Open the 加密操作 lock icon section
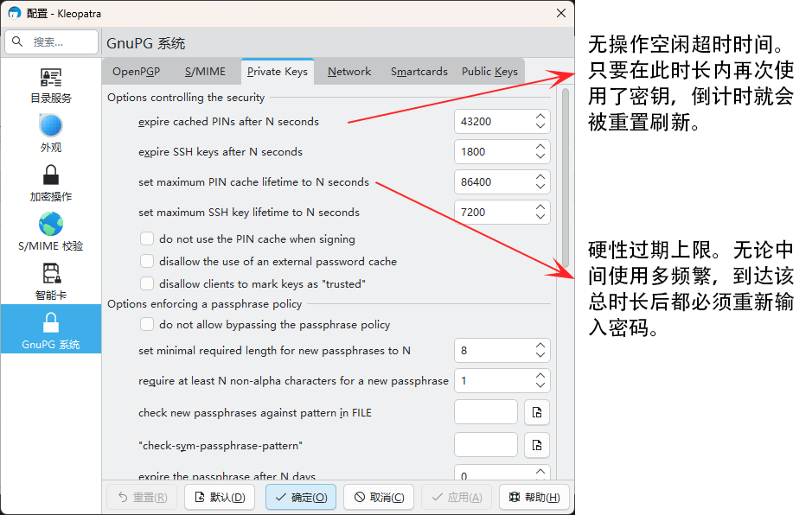812x515 pixels. pos(51,183)
